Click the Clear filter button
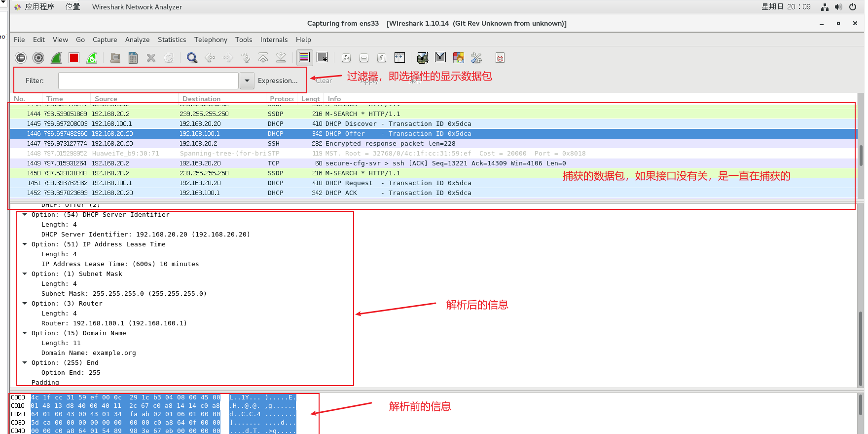Viewport: 868px width, 434px height. coord(324,80)
